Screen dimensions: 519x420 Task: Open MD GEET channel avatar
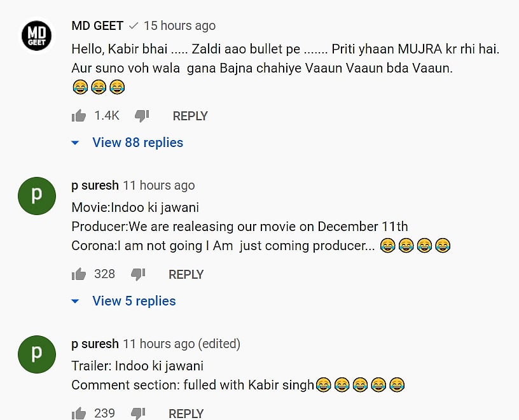[37, 36]
